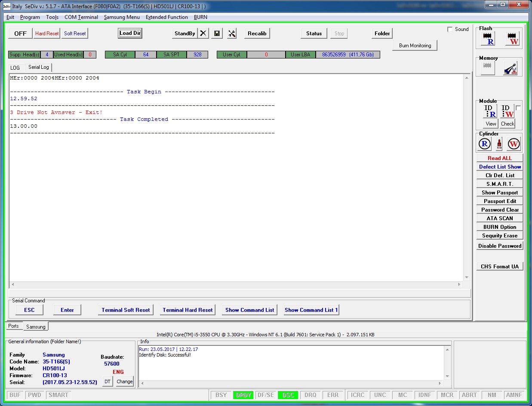Click Module View button
Image resolution: width=532 pixels, height=406 pixels.
(x=491, y=124)
